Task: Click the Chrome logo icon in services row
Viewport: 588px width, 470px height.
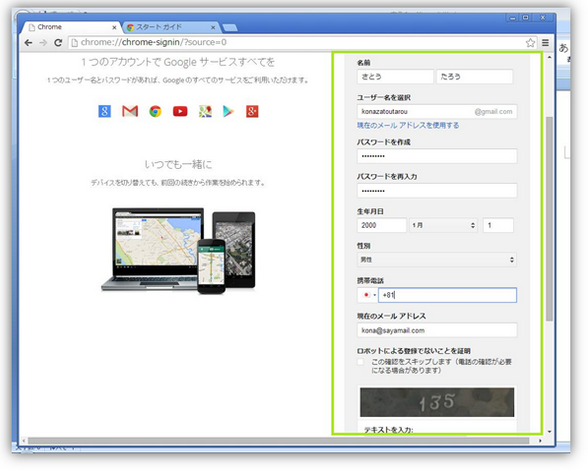Action: point(155,111)
